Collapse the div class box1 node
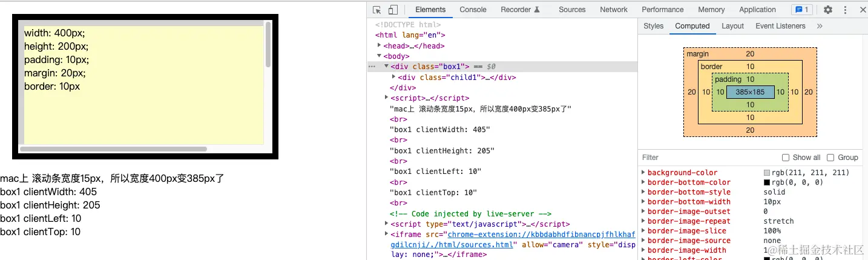This screenshot has width=868, height=260. tap(387, 66)
